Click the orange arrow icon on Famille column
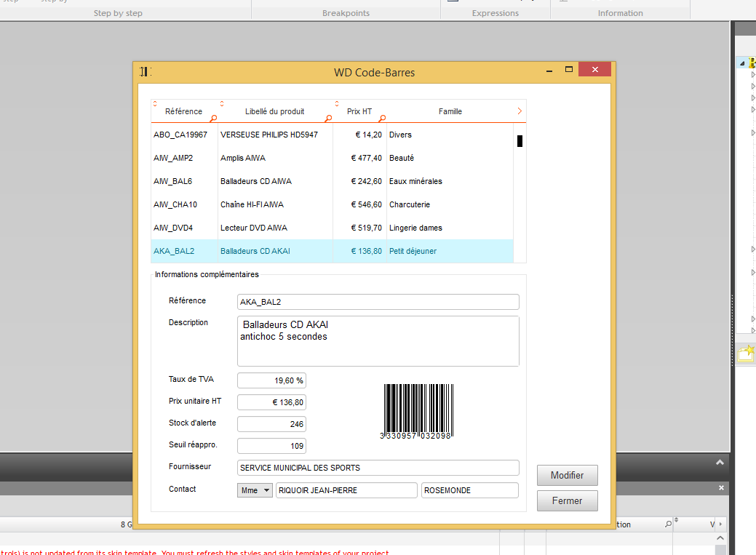Screen dimensions: 756x555 click(x=520, y=110)
